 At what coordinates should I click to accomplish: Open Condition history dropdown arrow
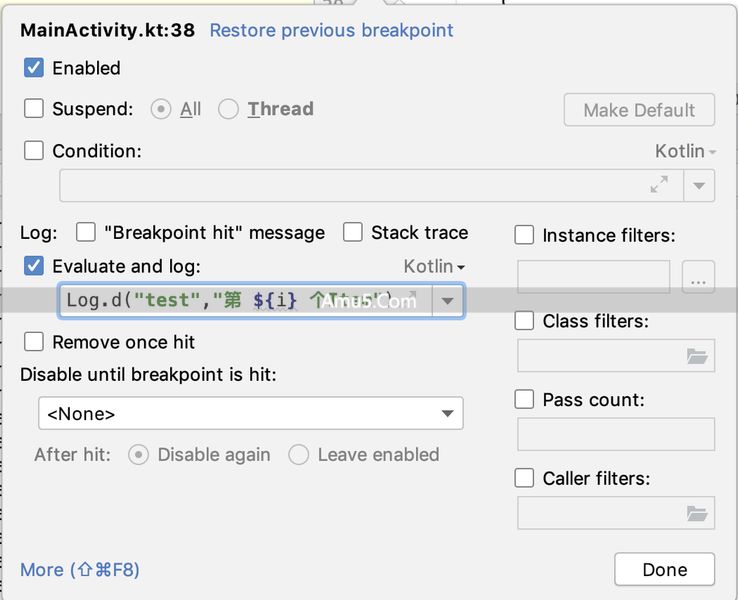click(x=699, y=185)
